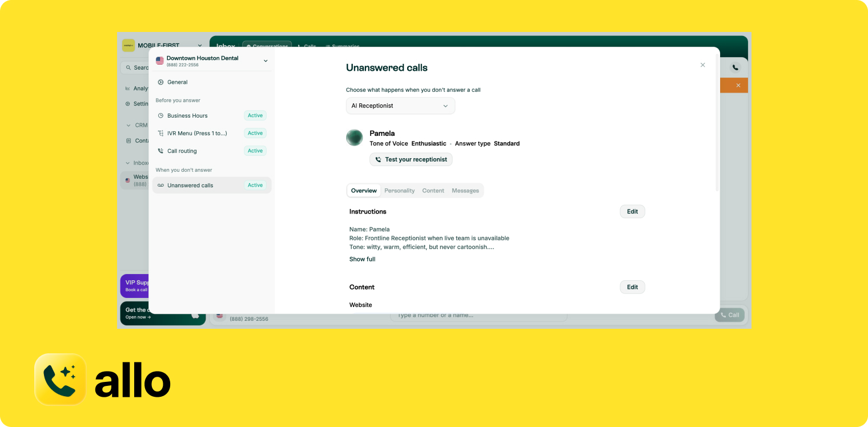Click the IVR Menu tree icon

(160, 133)
